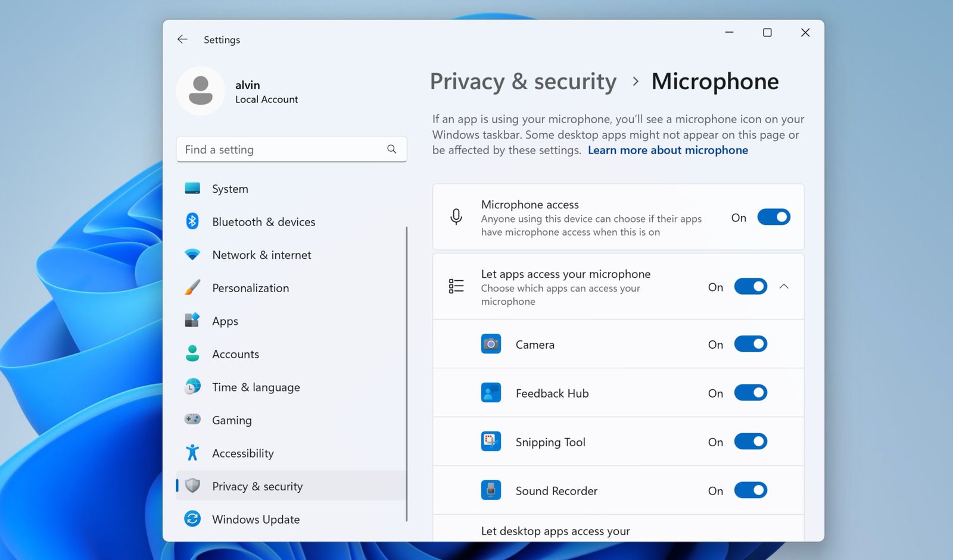Click the sidebar vertical scrollbar
Image resolution: width=953 pixels, height=560 pixels.
point(407,374)
